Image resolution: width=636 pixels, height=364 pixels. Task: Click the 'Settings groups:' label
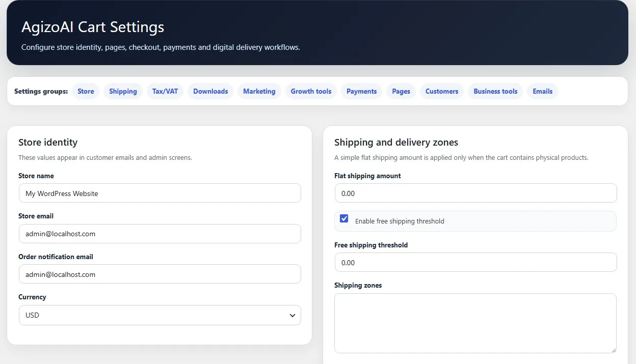41,91
